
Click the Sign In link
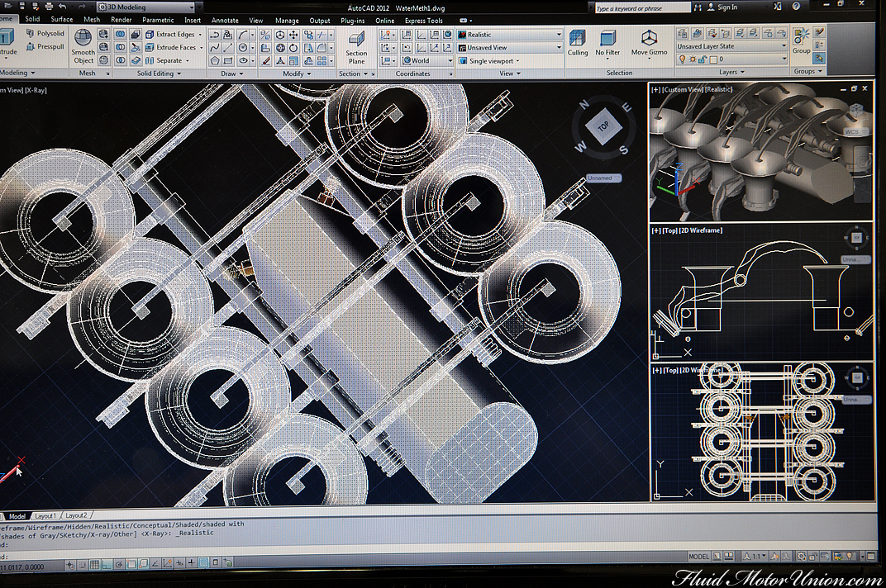(x=726, y=7)
